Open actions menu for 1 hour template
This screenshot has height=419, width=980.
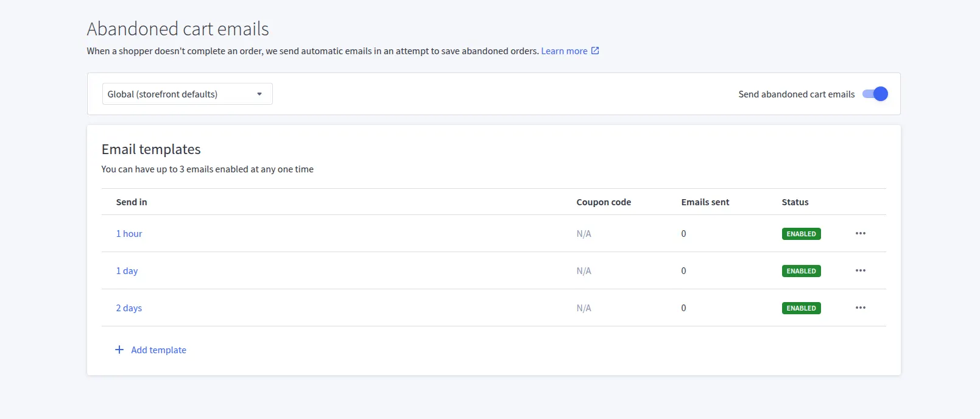click(860, 233)
